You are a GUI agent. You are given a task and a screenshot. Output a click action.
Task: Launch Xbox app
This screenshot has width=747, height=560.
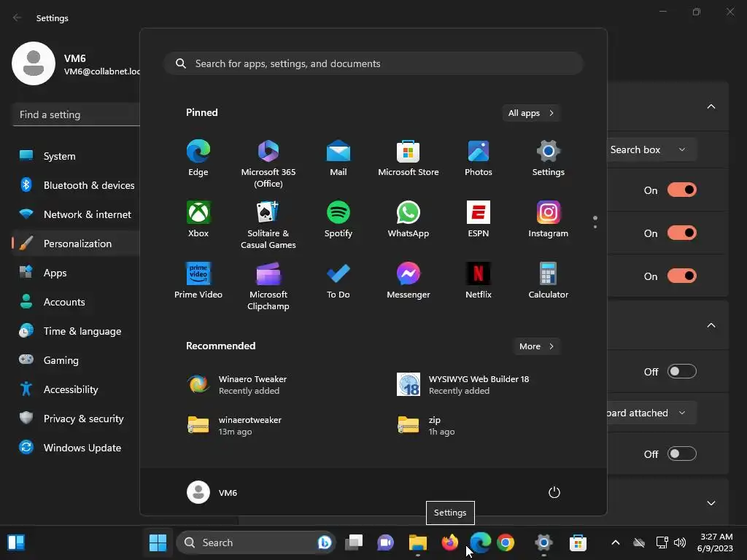tap(198, 220)
